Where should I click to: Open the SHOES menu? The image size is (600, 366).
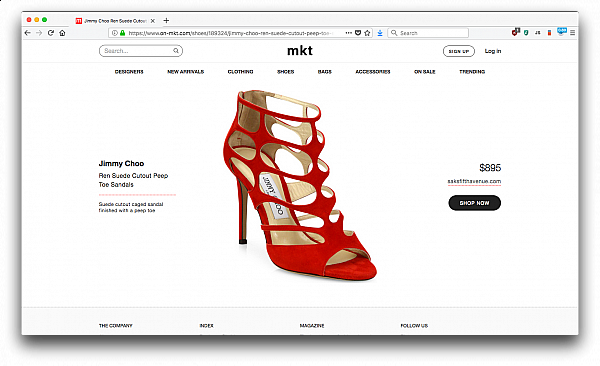(x=285, y=72)
